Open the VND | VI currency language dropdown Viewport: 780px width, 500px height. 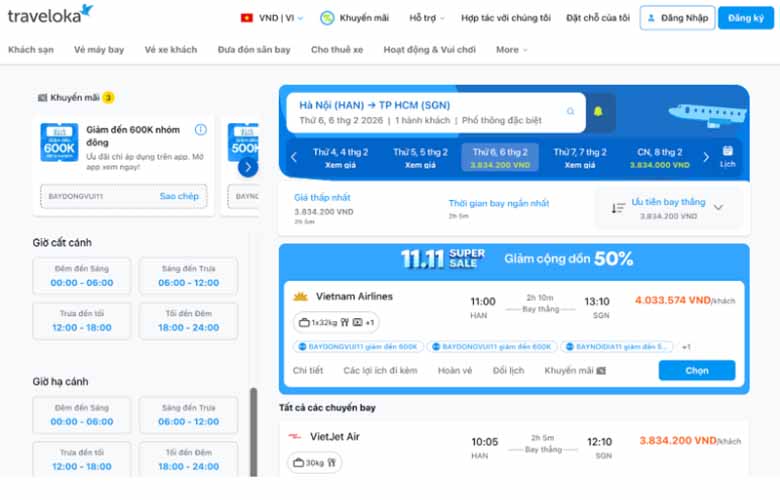(272, 18)
